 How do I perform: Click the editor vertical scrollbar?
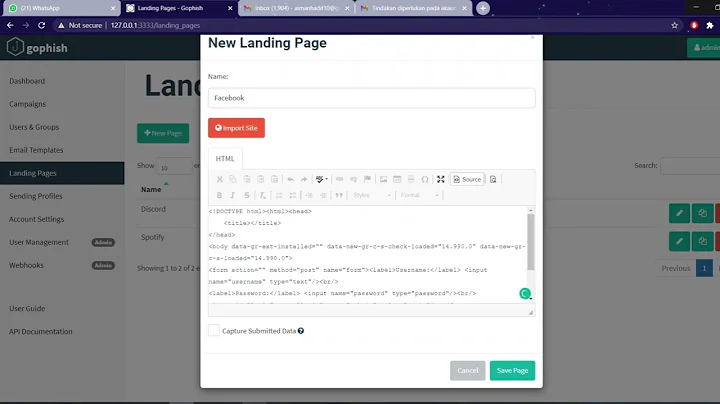[531, 242]
